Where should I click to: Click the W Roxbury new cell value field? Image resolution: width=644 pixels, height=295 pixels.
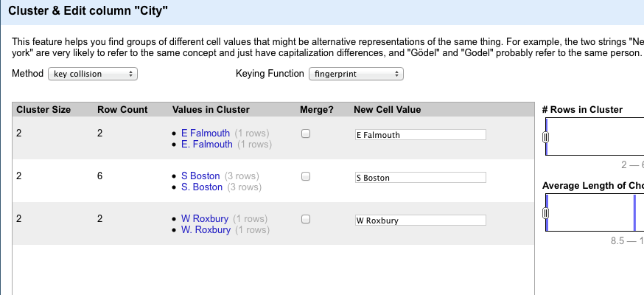coord(421,221)
